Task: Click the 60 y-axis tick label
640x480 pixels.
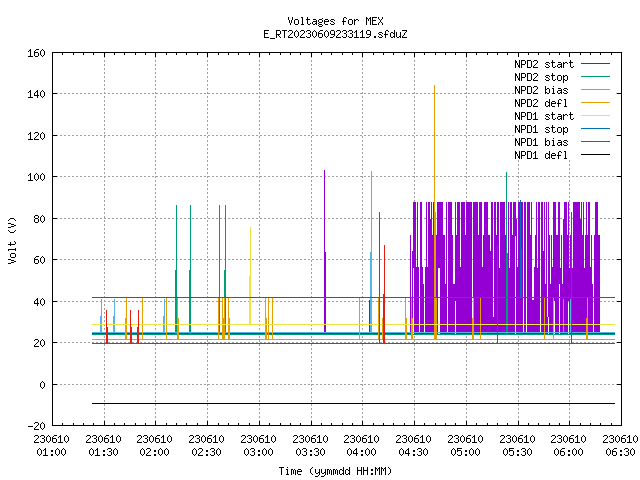Action: (x=39, y=260)
